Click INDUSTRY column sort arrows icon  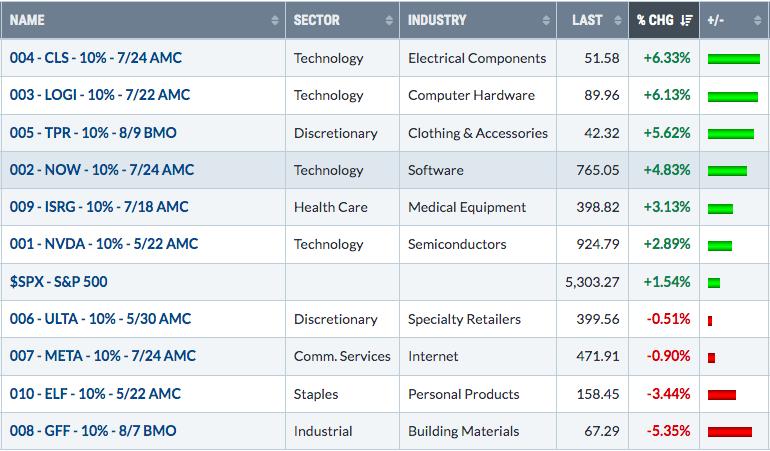pos(546,20)
